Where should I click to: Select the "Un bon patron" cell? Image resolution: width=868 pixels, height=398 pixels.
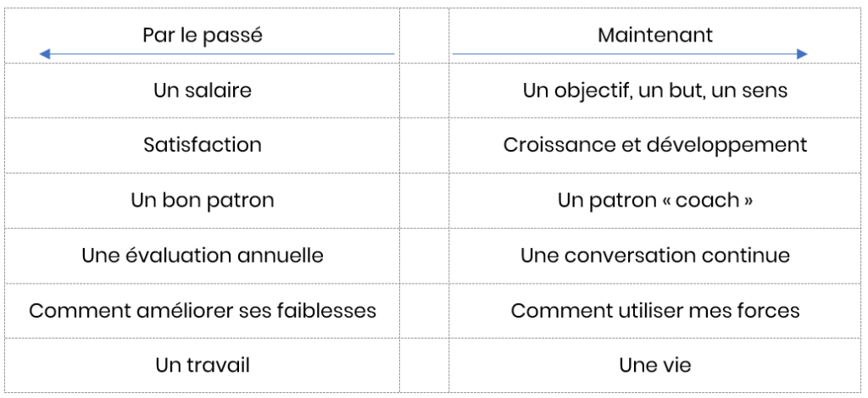[x=203, y=200]
